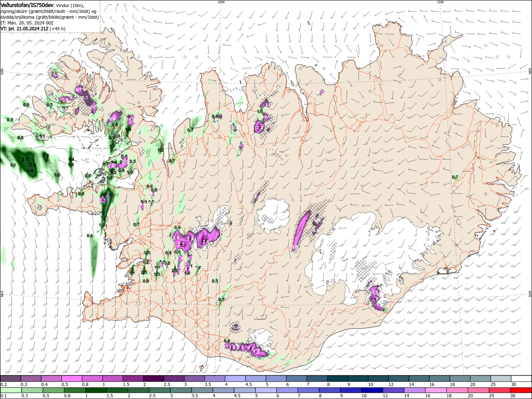Viewport: 532px width, 399px height.
Task: Click the 1.5 purple swatch in upper scale
Action: click(133, 379)
